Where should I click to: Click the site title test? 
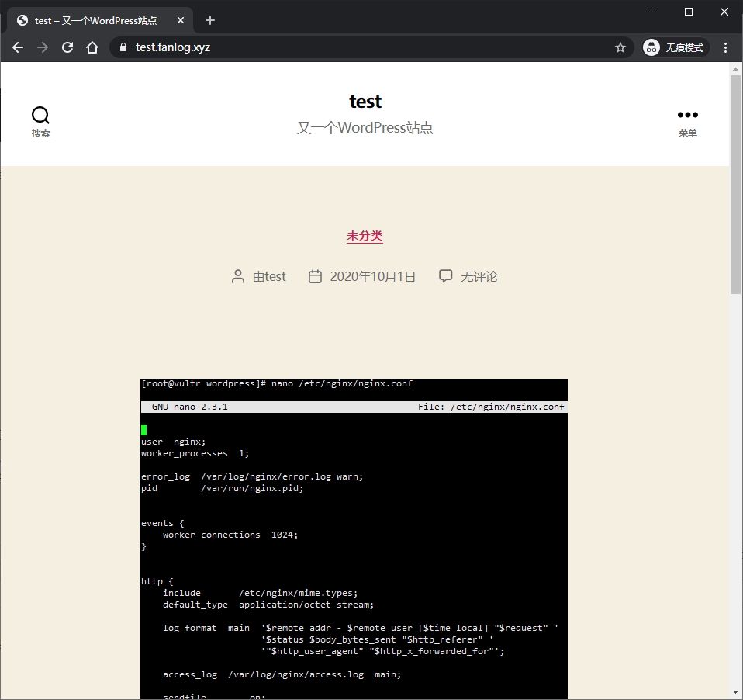click(x=365, y=102)
